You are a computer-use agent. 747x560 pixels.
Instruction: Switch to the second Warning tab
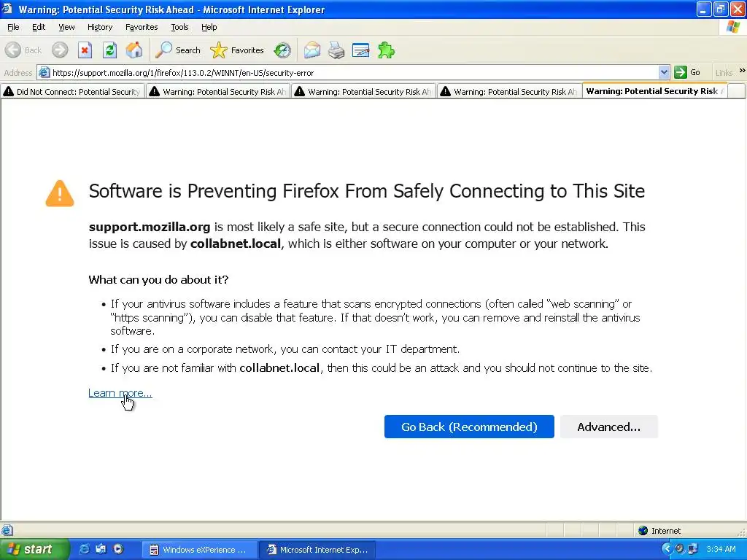pos(217,91)
